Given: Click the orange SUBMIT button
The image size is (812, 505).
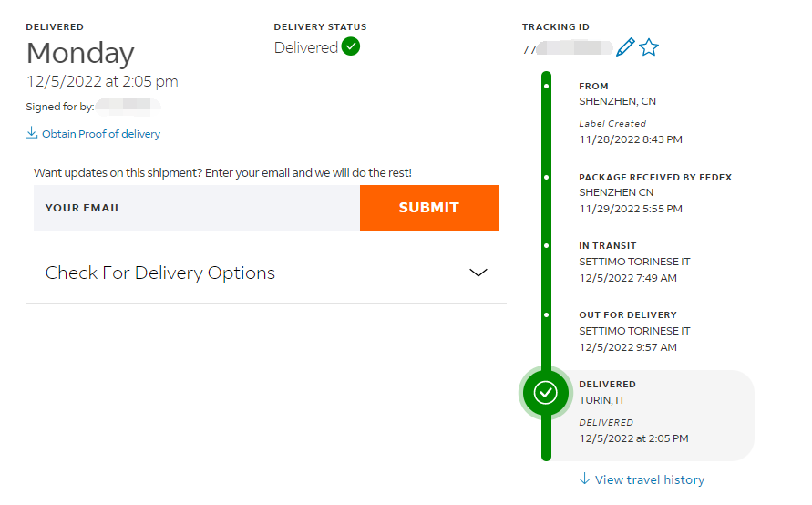Looking at the screenshot, I should [x=429, y=208].
